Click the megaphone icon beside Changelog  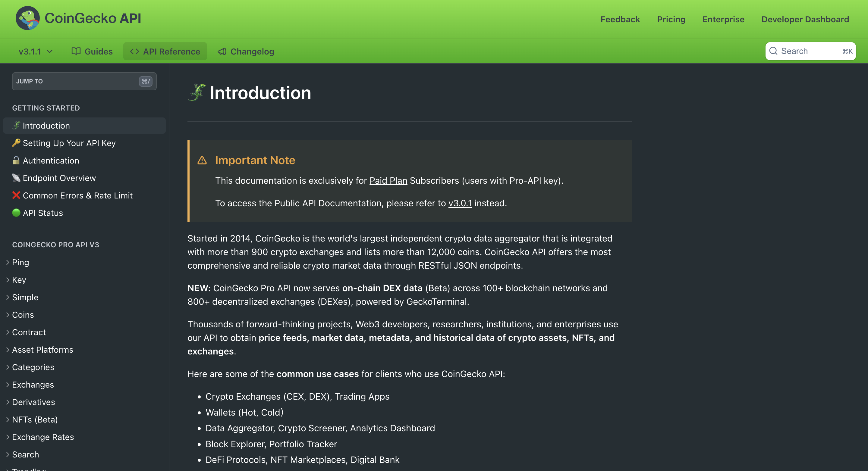(222, 51)
